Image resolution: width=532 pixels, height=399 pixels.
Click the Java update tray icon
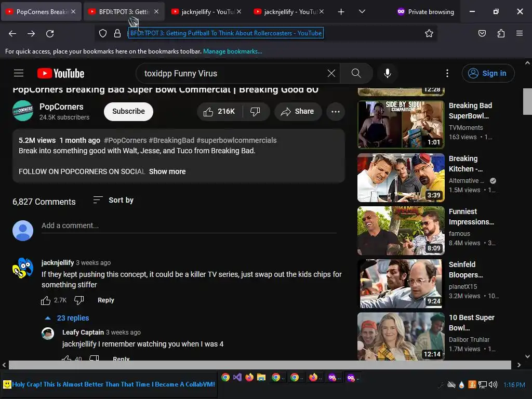tap(472, 385)
